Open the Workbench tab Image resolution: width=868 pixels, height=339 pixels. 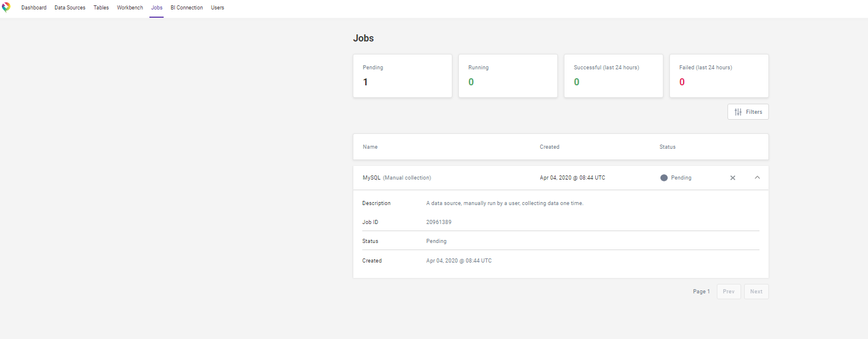click(130, 8)
